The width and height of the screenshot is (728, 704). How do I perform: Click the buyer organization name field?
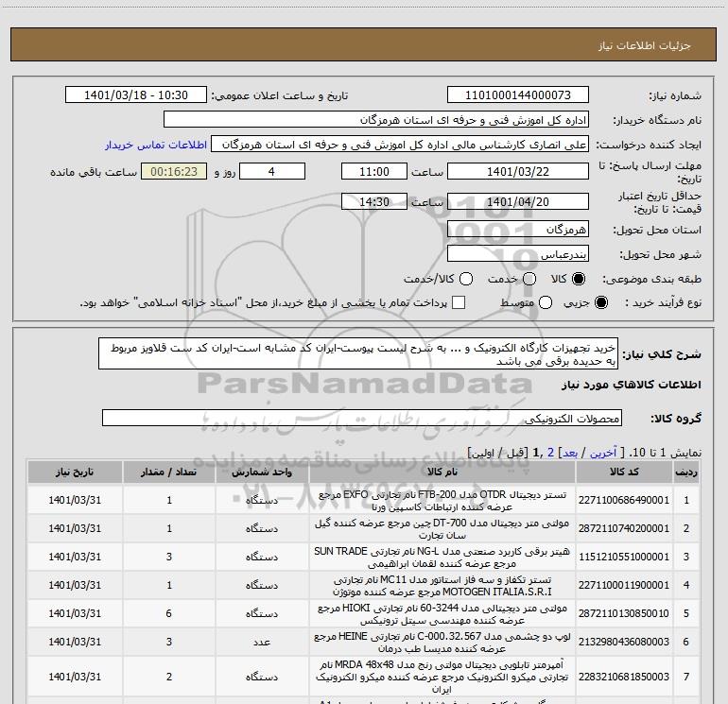point(376,120)
